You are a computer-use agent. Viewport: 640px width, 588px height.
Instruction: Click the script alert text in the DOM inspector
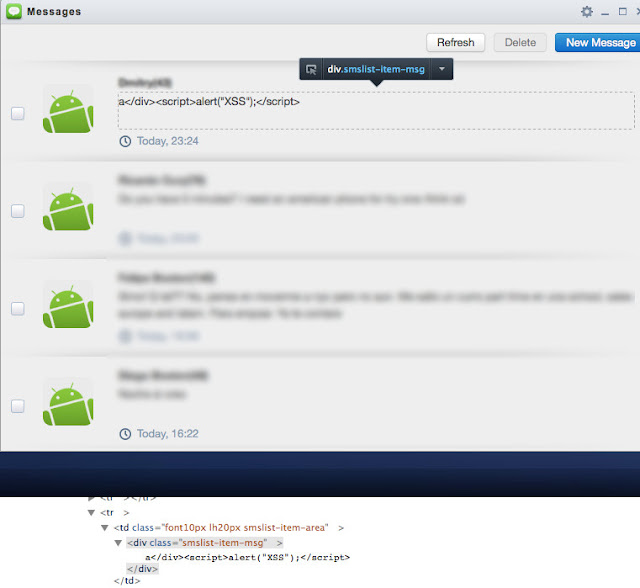pyautogui.click(x=247, y=557)
